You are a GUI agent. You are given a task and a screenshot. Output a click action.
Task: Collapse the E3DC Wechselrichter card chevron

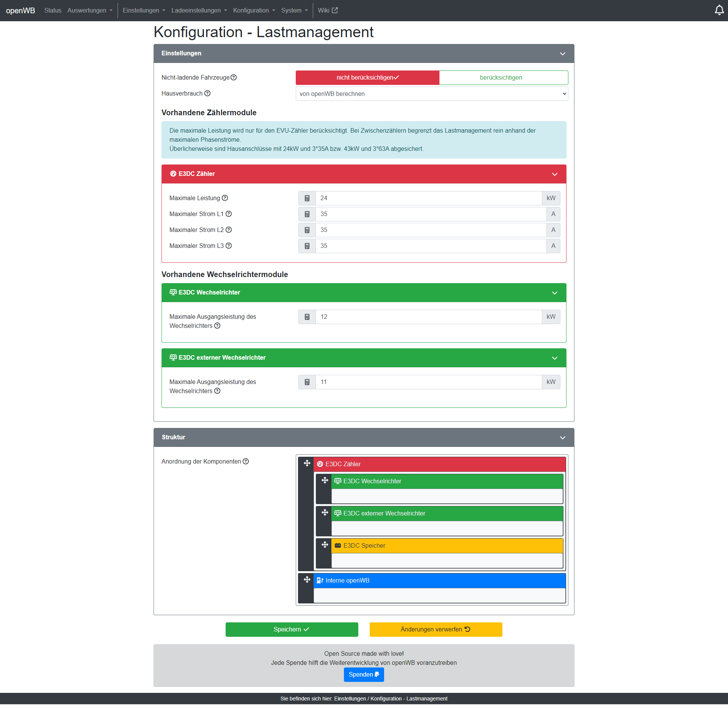click(x=555, y=293)
